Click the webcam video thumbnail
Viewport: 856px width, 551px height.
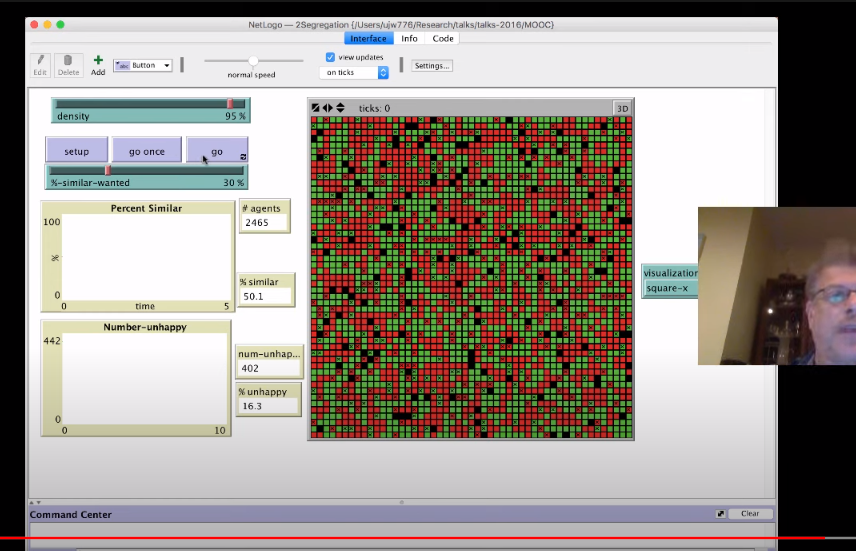777,286
